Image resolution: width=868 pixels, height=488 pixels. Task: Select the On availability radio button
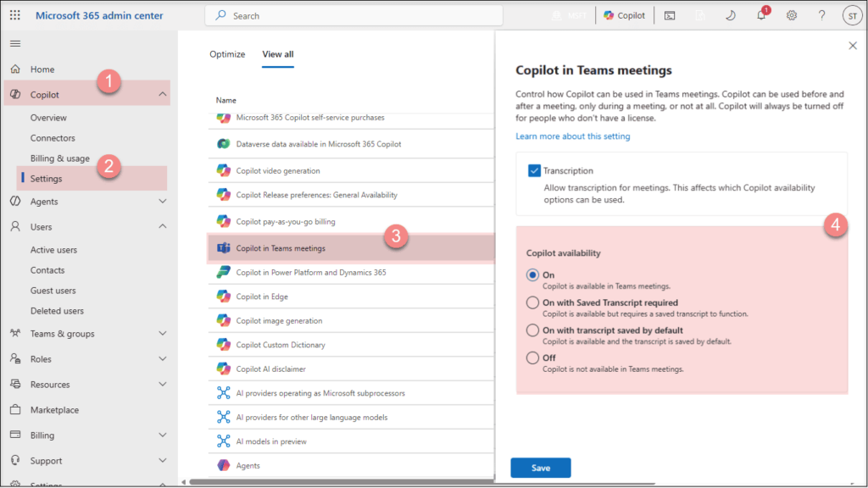(x=532, y=275)
